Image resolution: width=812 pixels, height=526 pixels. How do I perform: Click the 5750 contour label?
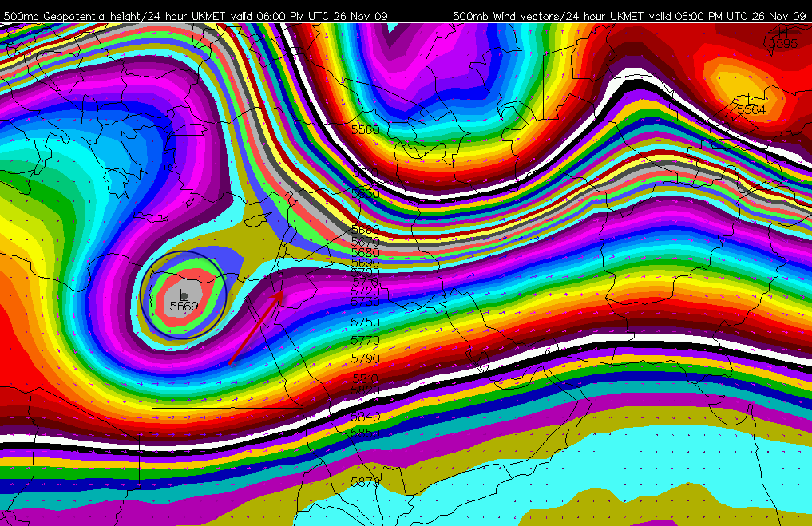tap(365, 322)
